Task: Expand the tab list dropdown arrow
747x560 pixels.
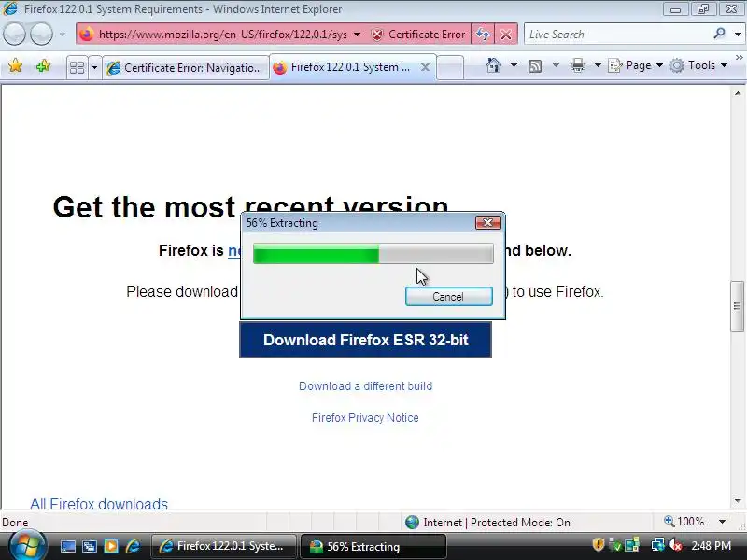Action: [94, 67]
